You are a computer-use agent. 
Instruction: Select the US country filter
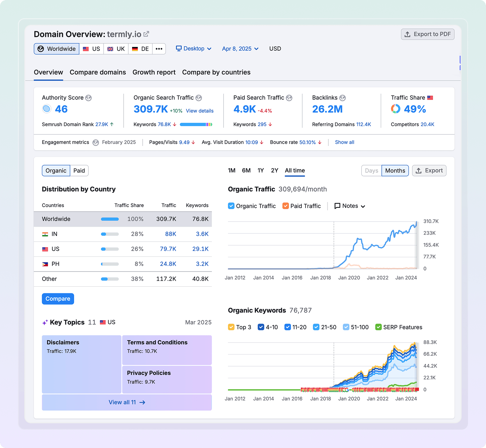coord(92,49)
